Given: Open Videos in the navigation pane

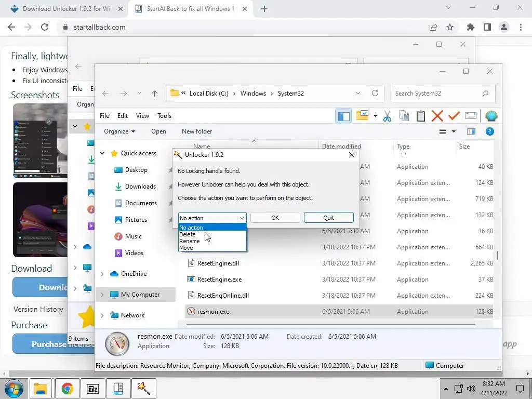Looking at the screenshot, I should click(x=134, y=253).
